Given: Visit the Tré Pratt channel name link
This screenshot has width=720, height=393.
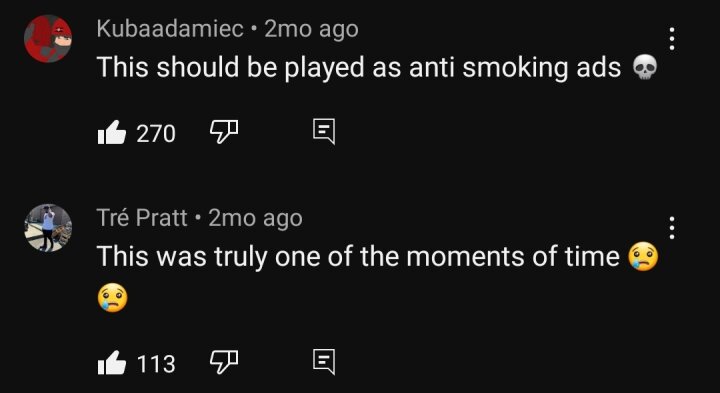Looking at the screenshot, I should (x=142, y=218).
